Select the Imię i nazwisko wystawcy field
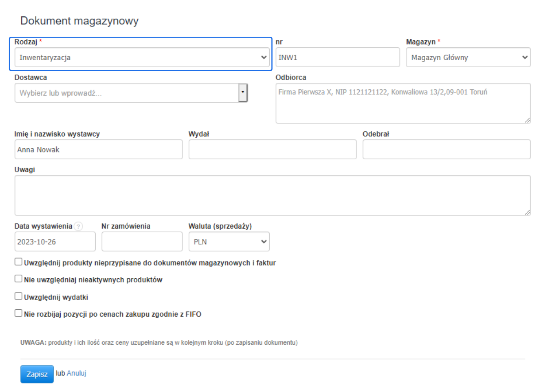Viewport: 536px width, 392px height. (x=98, y=150)
